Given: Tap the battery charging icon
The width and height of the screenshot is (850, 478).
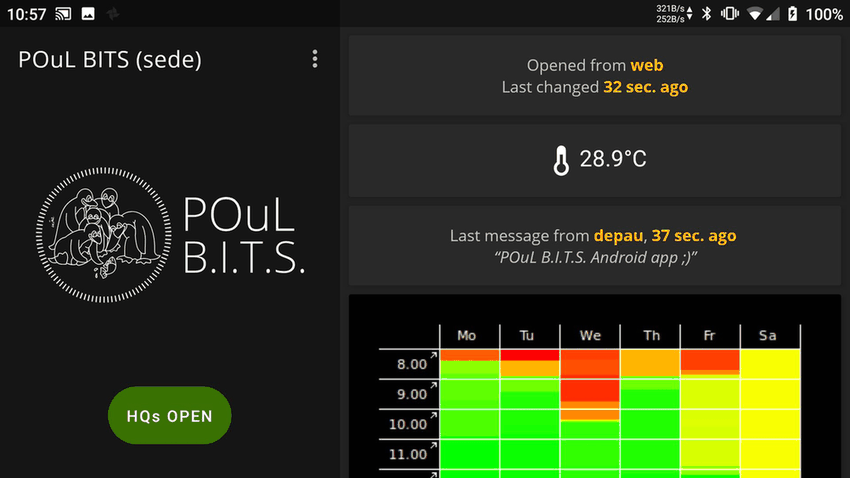Looking at the screenshot, I should tap(793, 14).
